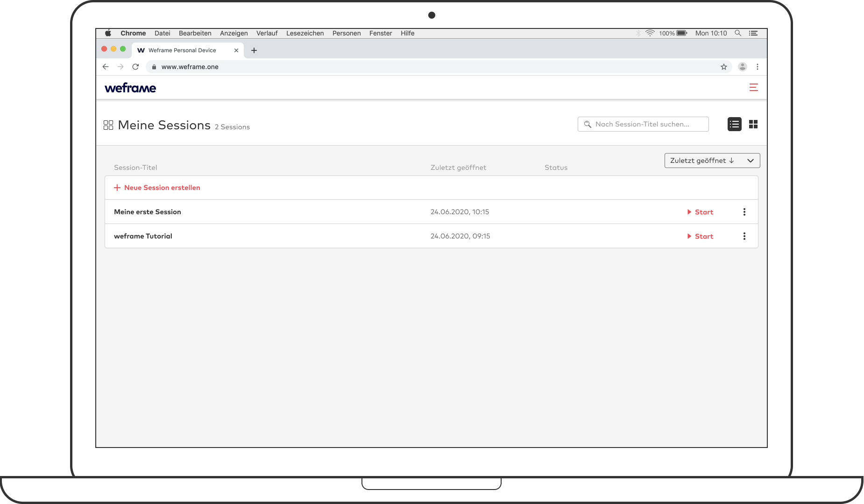Screen dimensions: 864x504
Task: Open the Hilfe menu
Action: point(408,33)
